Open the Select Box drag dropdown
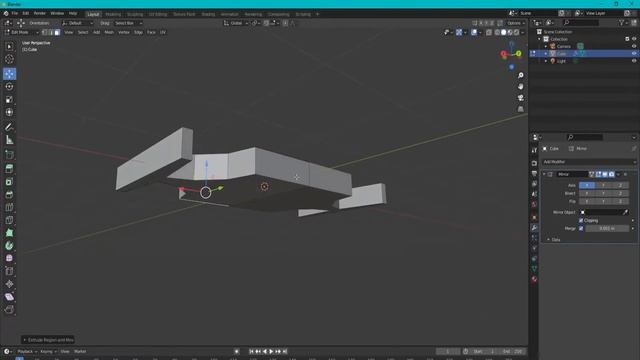This screenshot has width=640, height=360. coord(128,23)
